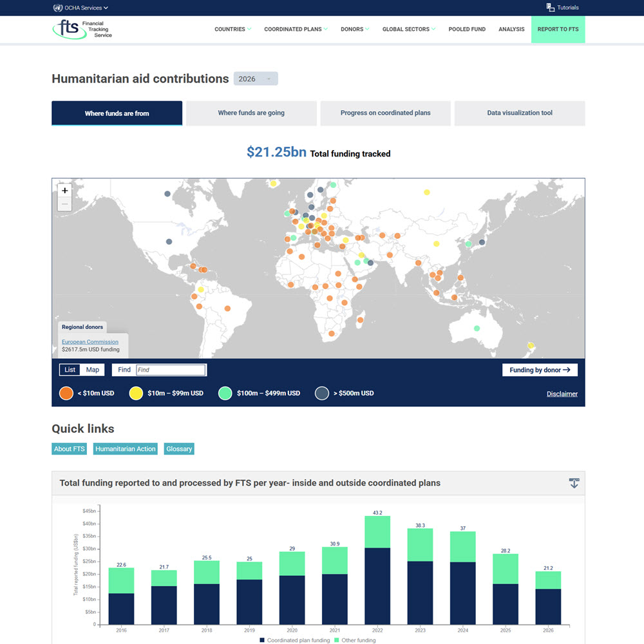Zoom in on the map
Viewport: 644px width, 644px height.
tap(64, 190)
